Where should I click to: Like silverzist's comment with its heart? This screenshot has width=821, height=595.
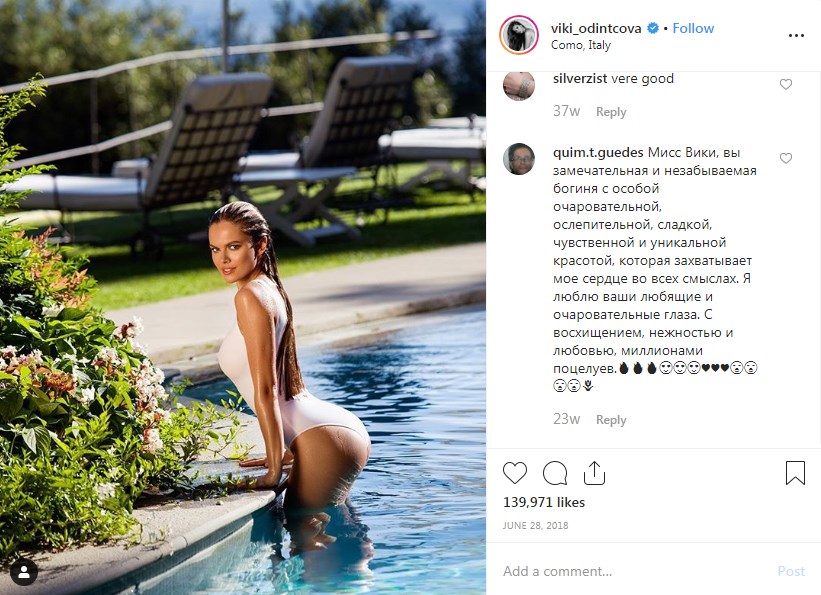786,84
